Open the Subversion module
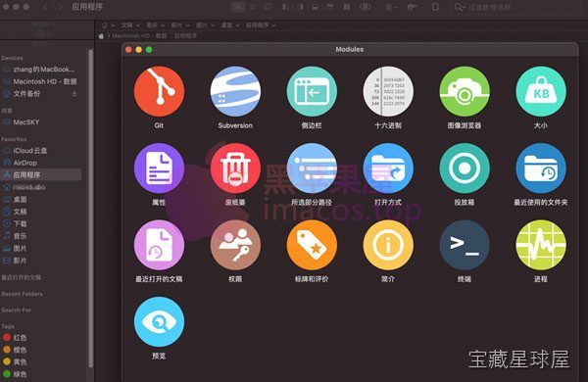The image size is (588, 382). click(235, 91)
